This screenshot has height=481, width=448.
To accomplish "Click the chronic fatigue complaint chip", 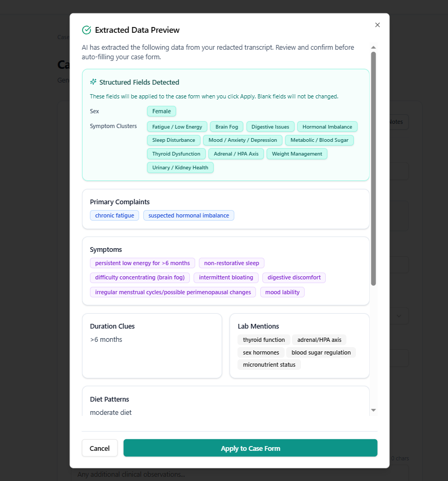I will tap(114, 215).
